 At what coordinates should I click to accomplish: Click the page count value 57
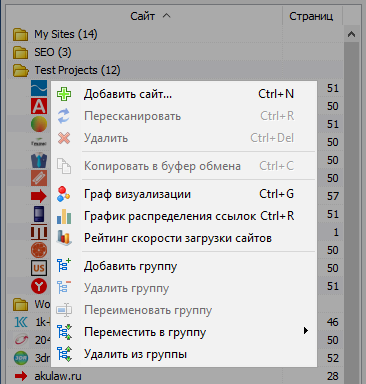[333, 196]
